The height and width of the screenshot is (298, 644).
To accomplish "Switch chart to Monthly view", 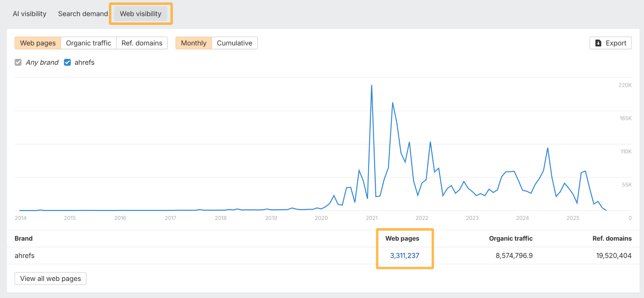I will click(193, 43).
